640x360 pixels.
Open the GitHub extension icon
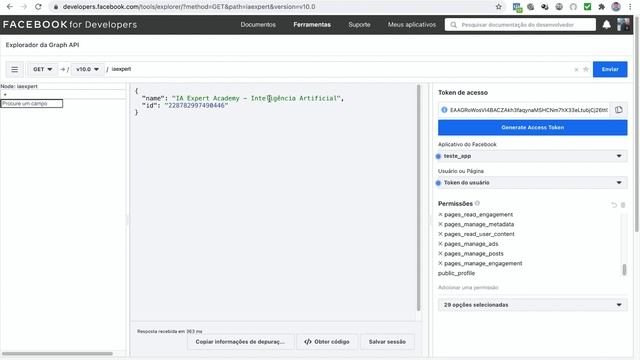coord(573,7)
